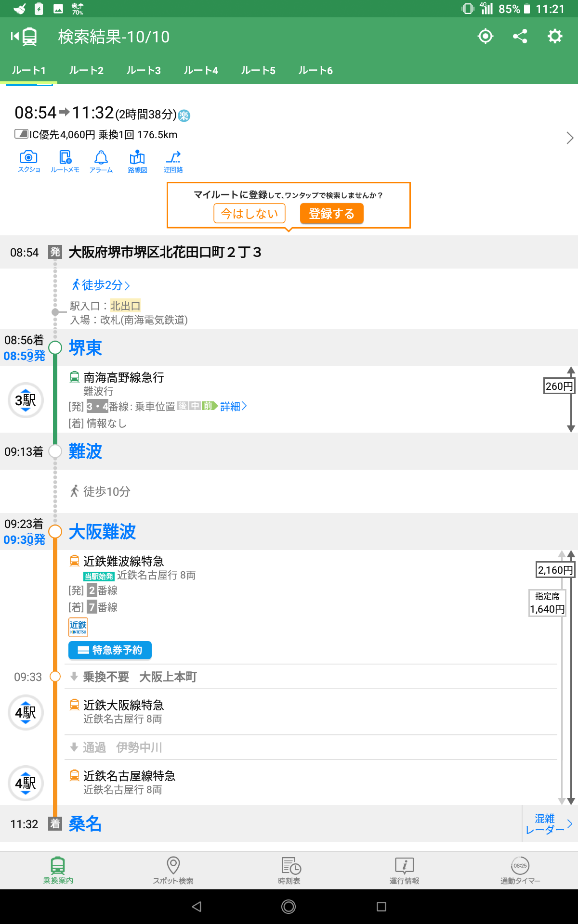Open 難波 station details
This screenshot has height=924, width=578.
click(85, 451)
